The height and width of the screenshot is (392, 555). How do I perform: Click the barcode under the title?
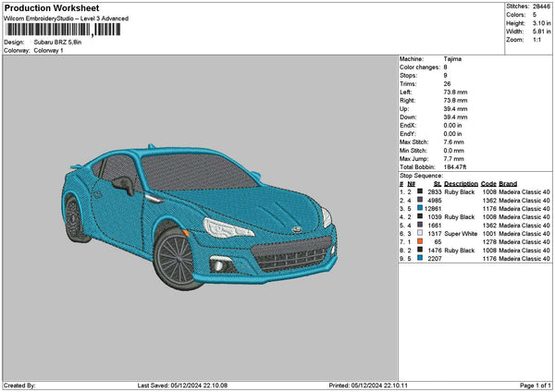pyautogui.click(x=62, y=30)
